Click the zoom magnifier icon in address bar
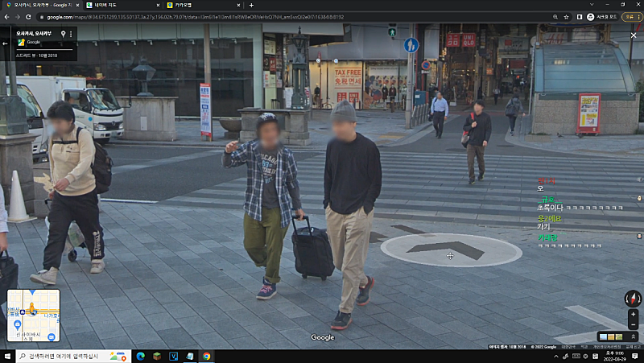The width and height of the screenshot is (644, 363). click(x=555, y=17)
